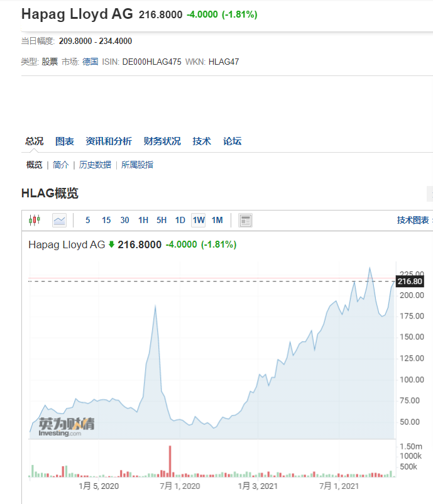433x504 pixels.
Task: Select the 1M chart interval
Action: pos(217,220)
